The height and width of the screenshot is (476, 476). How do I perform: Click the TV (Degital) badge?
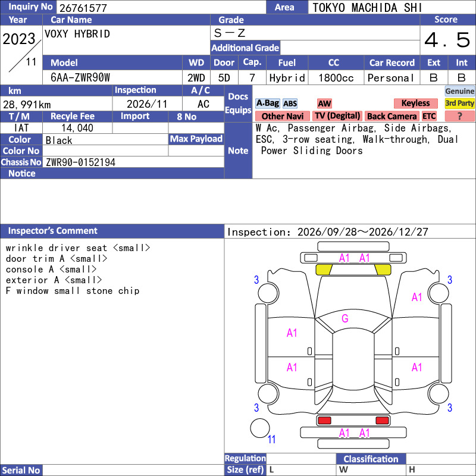337,116
